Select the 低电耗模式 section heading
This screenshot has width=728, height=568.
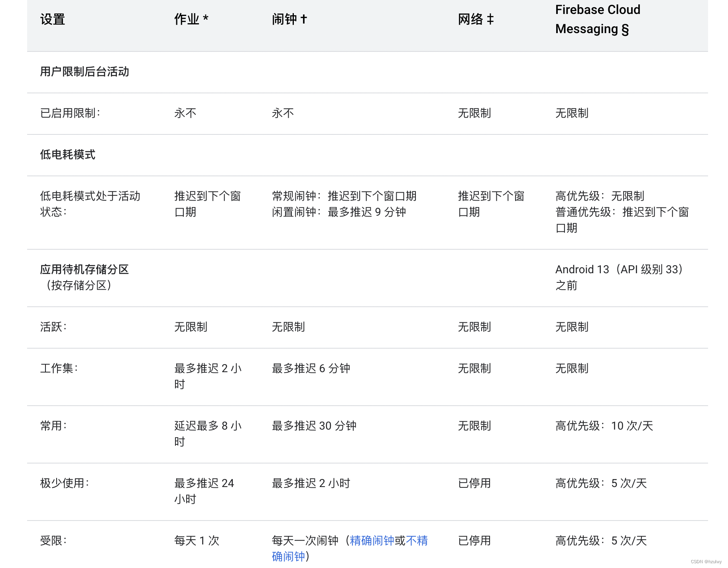68,155
